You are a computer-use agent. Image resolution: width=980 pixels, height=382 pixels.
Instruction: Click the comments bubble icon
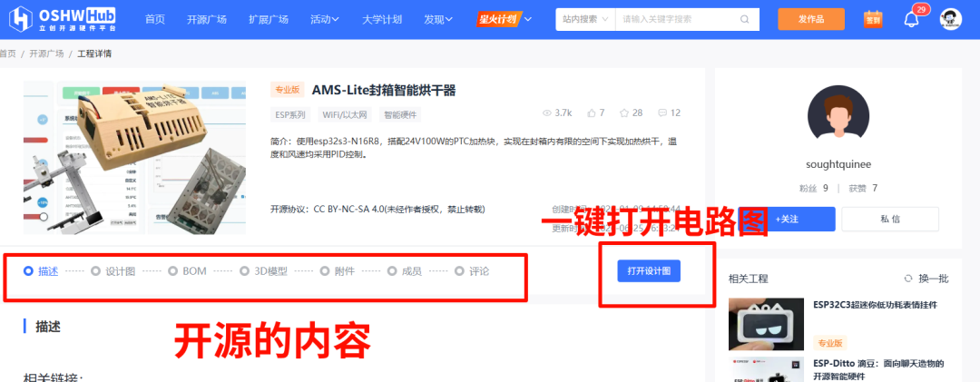coord(662,113)
